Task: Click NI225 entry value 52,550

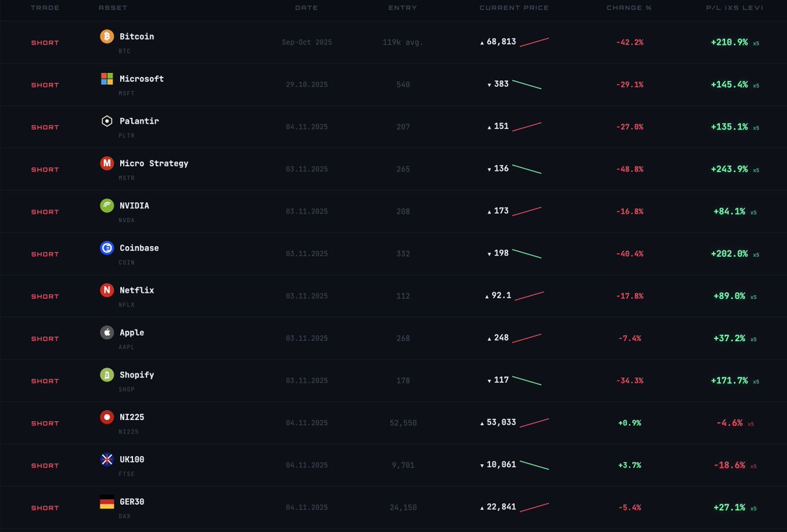Action: (403, 423)
